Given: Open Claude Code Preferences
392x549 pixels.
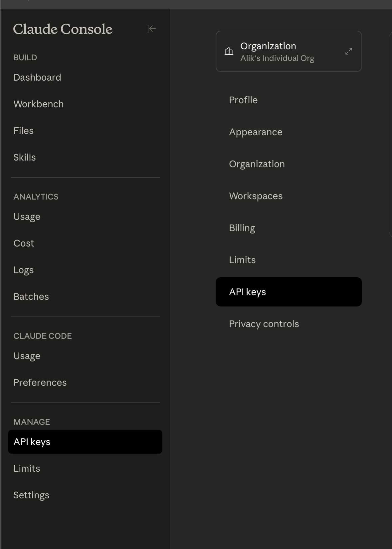Looking at the screenshot, I should click(40, 382).
